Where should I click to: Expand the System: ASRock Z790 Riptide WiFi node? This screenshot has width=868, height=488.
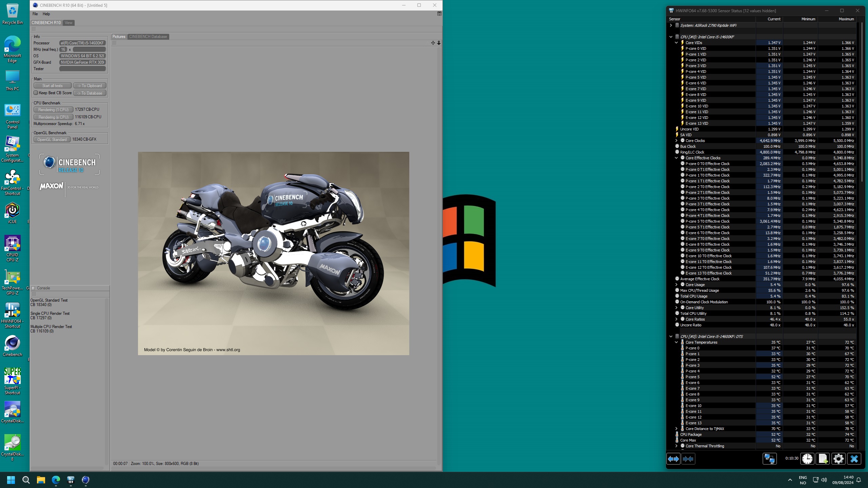coord(671,25)
